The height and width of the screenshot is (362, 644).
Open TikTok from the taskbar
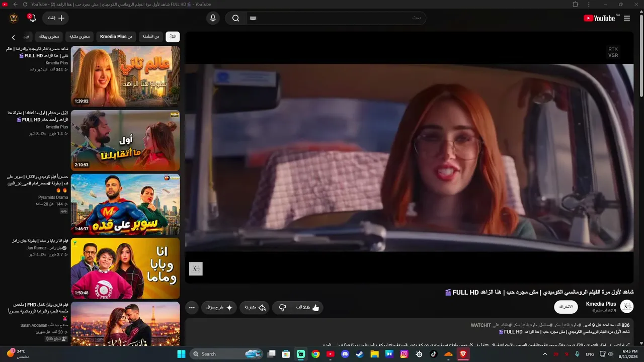coord(434,354)
